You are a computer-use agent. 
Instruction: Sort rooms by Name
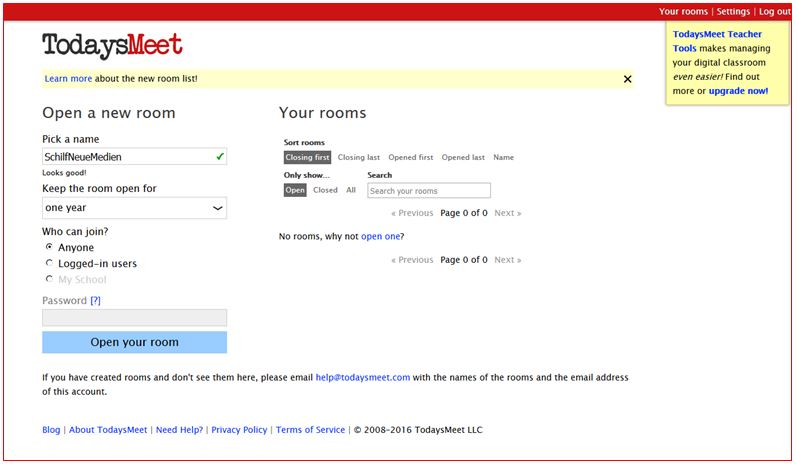pos(503,158)
